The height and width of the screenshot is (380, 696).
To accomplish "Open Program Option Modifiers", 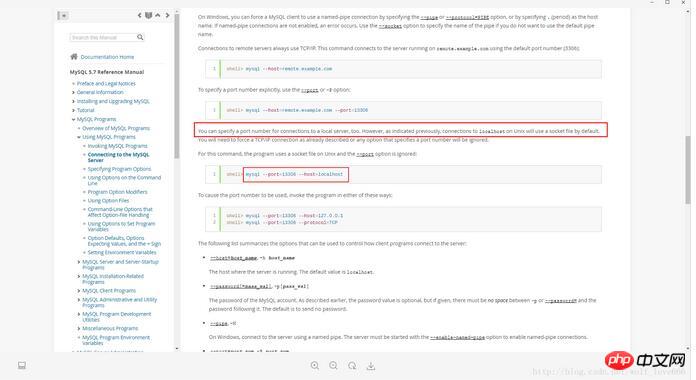I will pyautogui.click(x=117, y=192).
